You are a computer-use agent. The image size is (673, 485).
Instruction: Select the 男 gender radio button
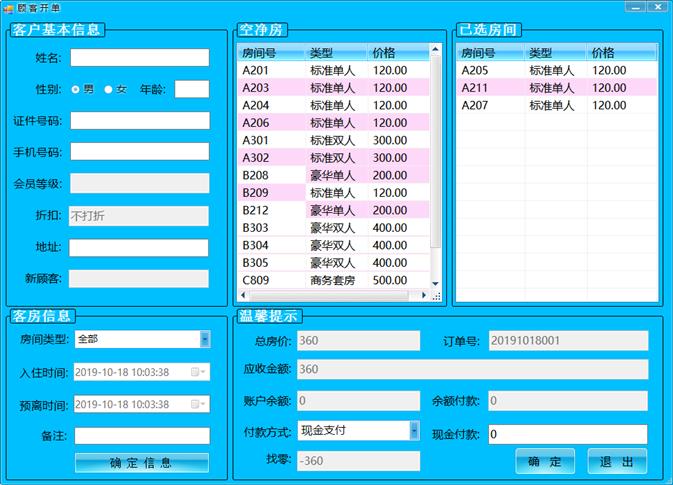point(76,90)
